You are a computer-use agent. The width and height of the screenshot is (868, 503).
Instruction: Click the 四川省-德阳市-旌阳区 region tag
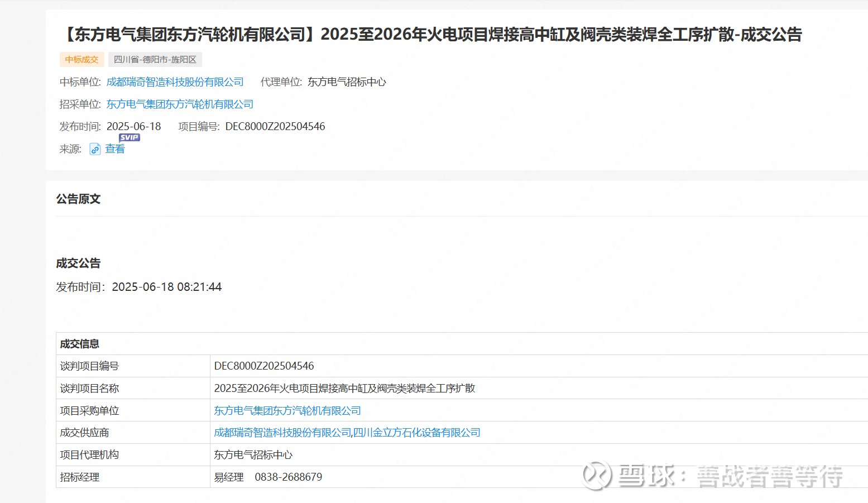(x=155, y=60)
